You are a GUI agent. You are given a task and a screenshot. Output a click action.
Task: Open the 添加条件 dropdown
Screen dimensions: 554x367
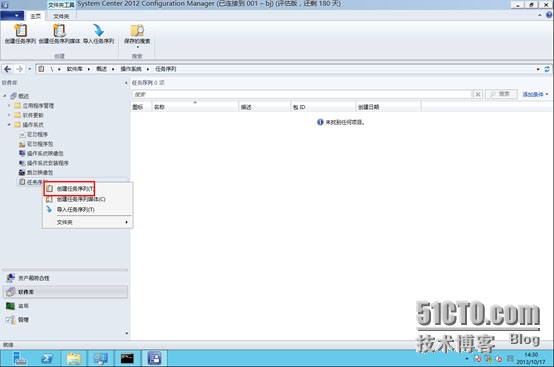(535, 94)
